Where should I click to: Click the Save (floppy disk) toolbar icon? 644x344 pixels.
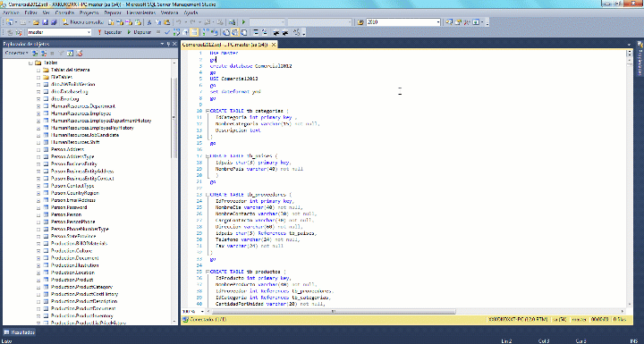coord(46,22)
